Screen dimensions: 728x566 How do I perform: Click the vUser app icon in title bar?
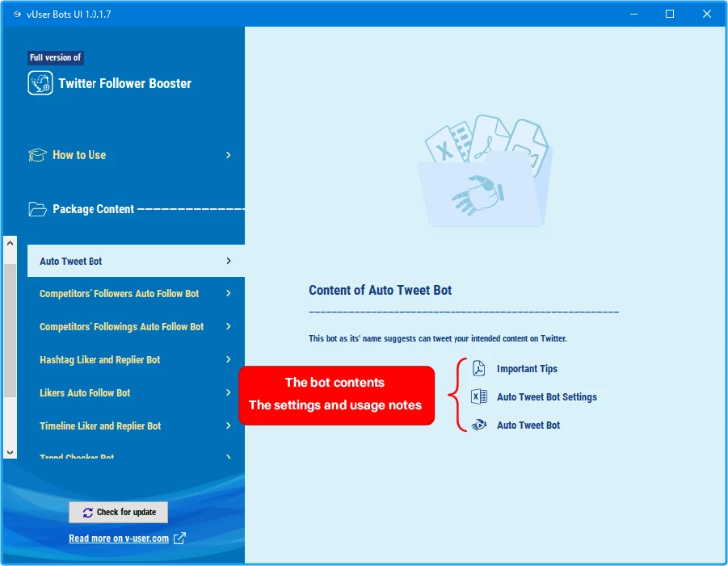click(17, 14)
